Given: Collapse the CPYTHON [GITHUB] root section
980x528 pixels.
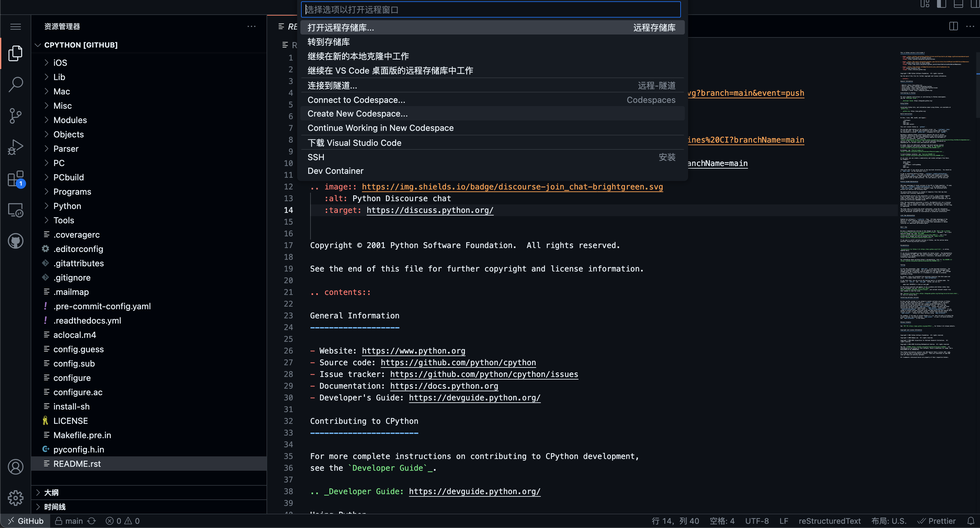Looking at the screenshot, I should (81, 45).
